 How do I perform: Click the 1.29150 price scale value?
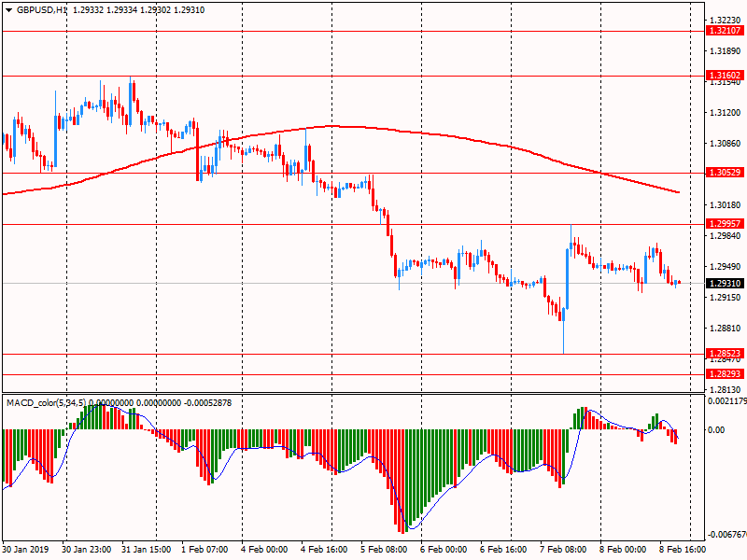point(726,298)
